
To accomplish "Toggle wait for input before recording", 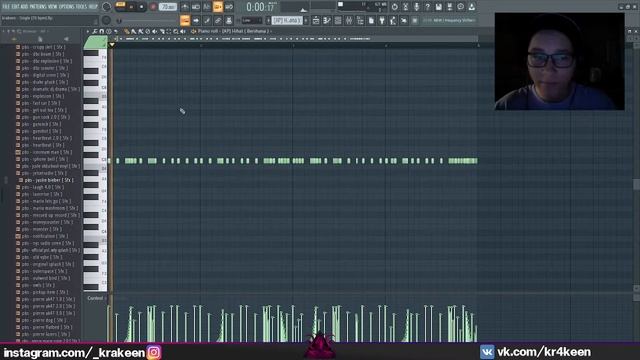I will coord(196,7).
